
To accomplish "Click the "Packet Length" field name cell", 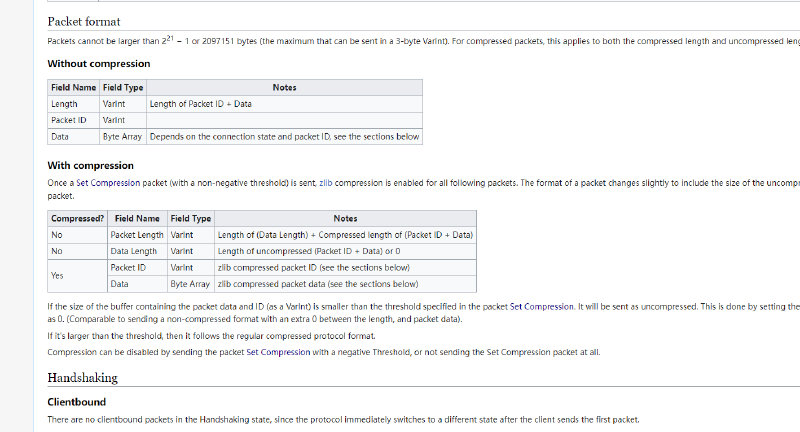I will [x=136, y=234].
